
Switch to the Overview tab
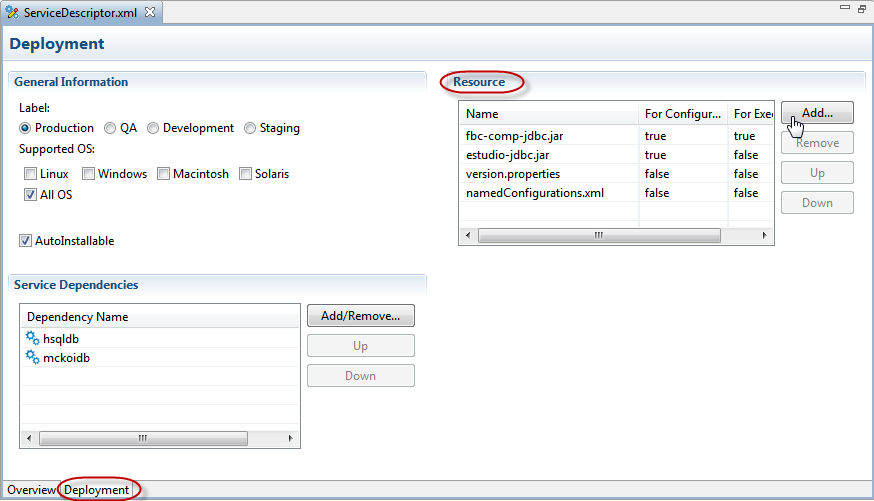point(31,490)
